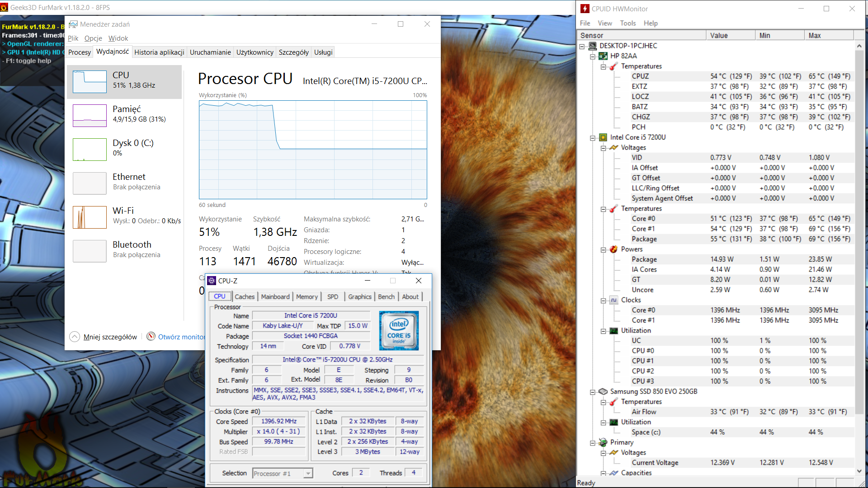This screenshot has width=868, height=488.
Task: Select the Bluetooth entry in Task Manager
Action: pyautogui.click(x=124, y=251)
